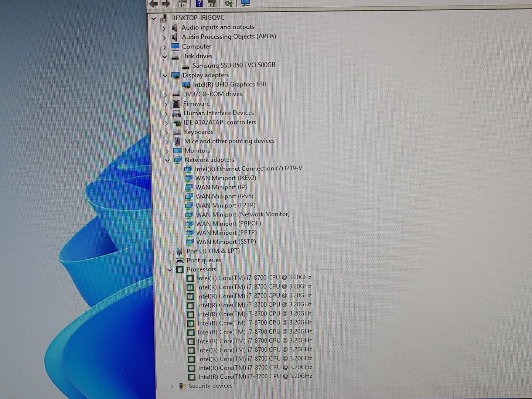Expand the Computer category
The width and height of the screenshot is (532, 399).
pyautogui.click(x=165, y=47)
